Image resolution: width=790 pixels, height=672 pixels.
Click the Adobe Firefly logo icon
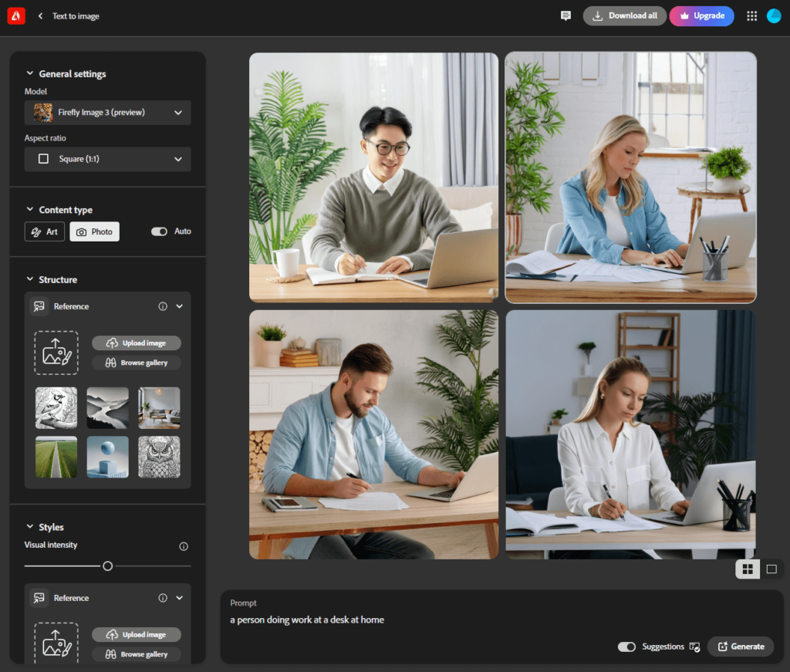15,15
